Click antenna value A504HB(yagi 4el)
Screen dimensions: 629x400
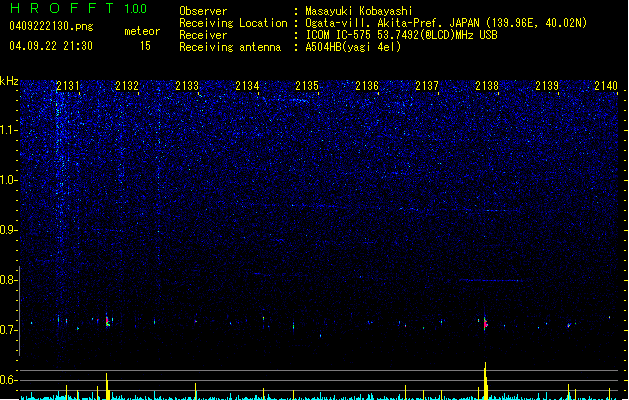(x=353, y=47)
